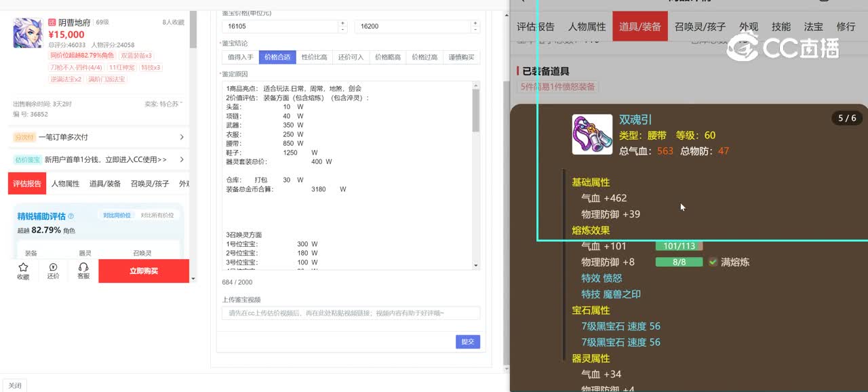Click the character avatar thumbnail

click(x=28, y=33)
